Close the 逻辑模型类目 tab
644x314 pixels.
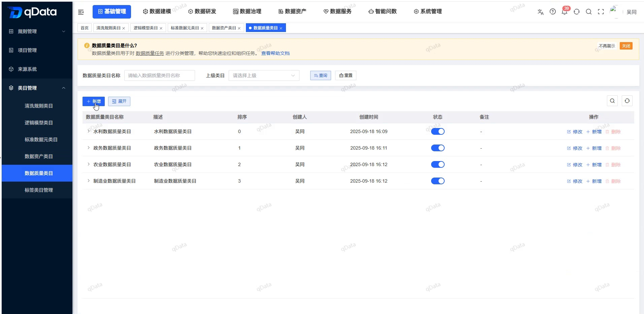pos(161,28)
